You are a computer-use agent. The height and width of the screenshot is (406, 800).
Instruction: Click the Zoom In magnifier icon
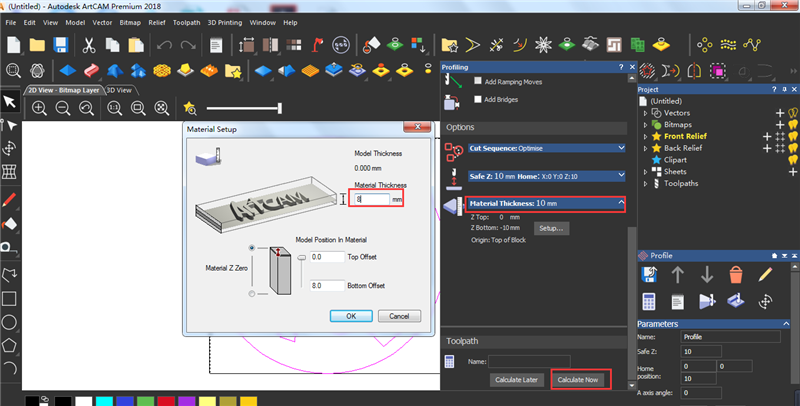tap(40, 108)
